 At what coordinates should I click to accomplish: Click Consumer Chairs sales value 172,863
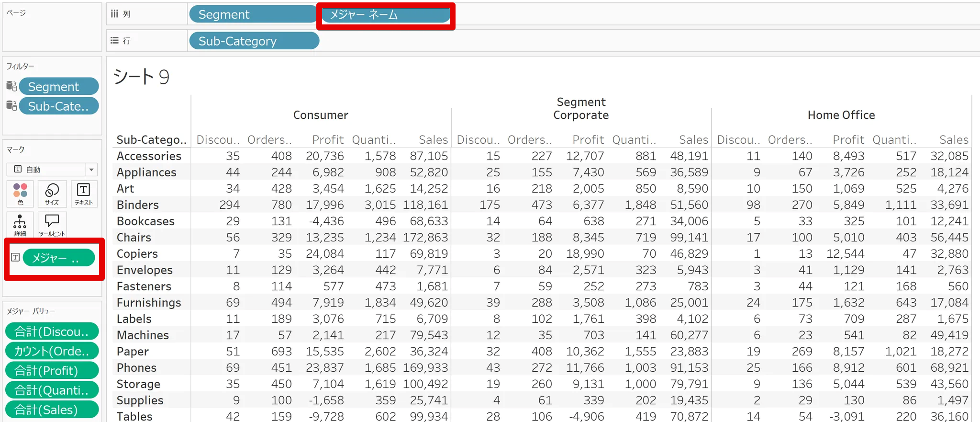tap(425, 238)
